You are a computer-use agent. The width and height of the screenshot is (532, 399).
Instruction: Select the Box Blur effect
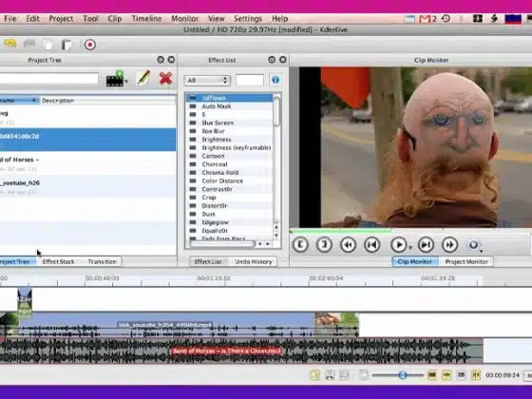pyautogui.click(x=229, y=131)
